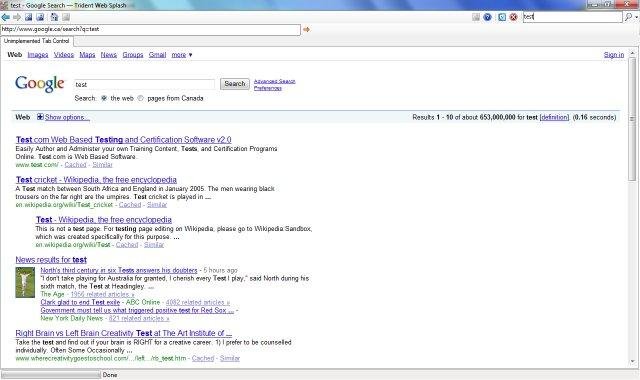The width and height of the screenshot is (640, 380).
Task: Click the Google Search button
Action: pyautogui.click(x=235, y=84)
